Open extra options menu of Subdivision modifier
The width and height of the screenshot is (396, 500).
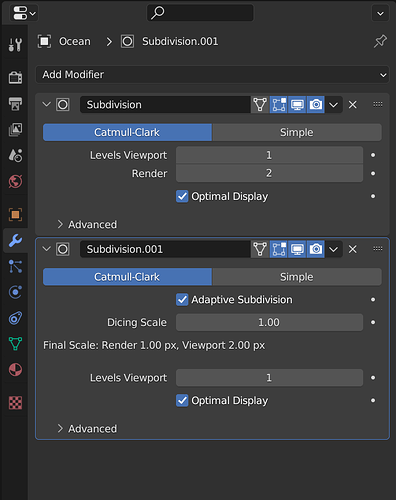[x=334, y=105]
